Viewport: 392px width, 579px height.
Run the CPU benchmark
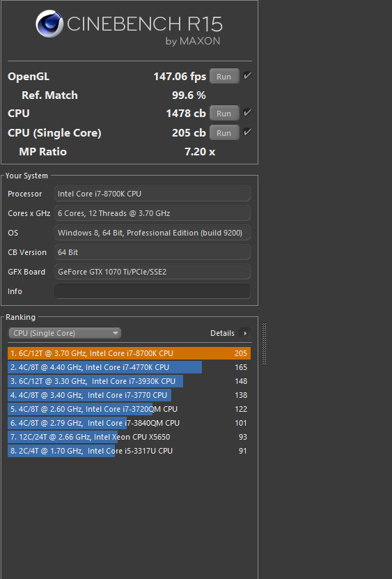(x=224, y=114)
